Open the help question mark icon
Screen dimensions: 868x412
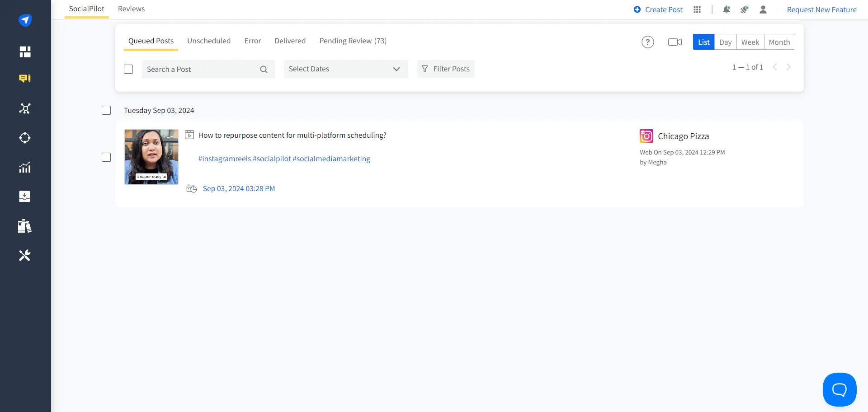click(x=648, y=42)
